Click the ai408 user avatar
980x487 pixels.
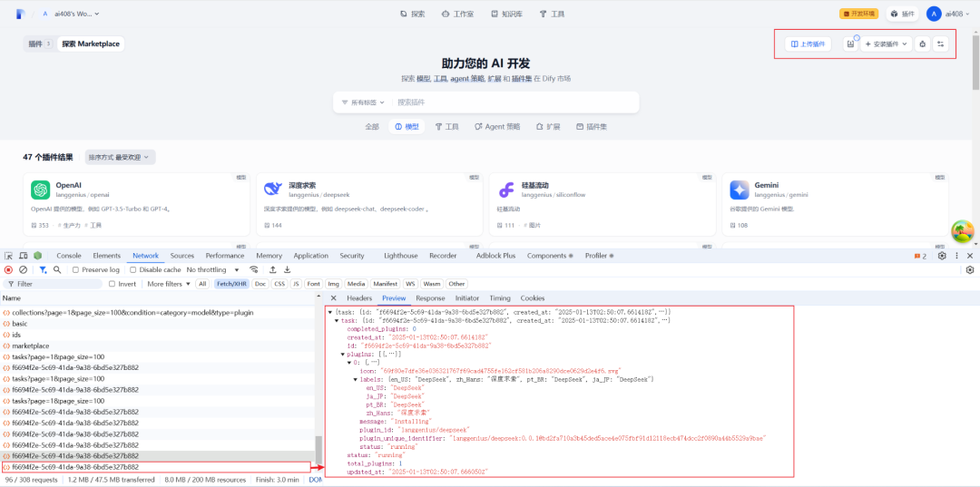[933, 14]
